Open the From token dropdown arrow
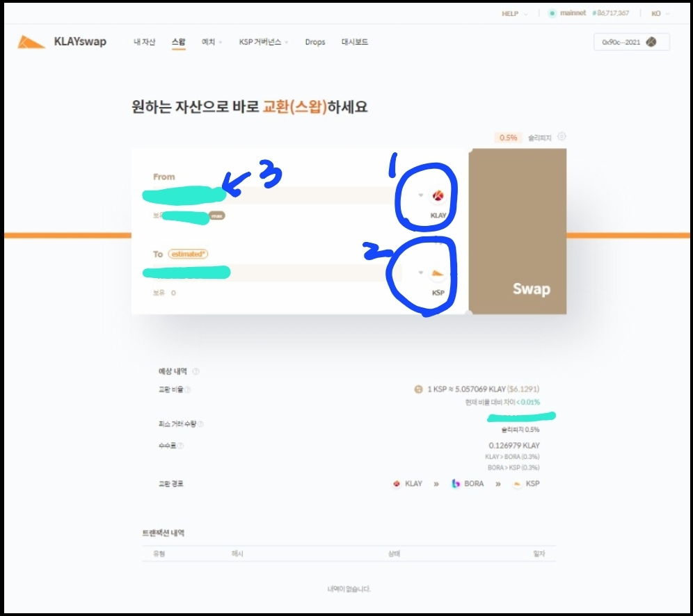Screen dimensions: 693x616 [x=421, y=195]
